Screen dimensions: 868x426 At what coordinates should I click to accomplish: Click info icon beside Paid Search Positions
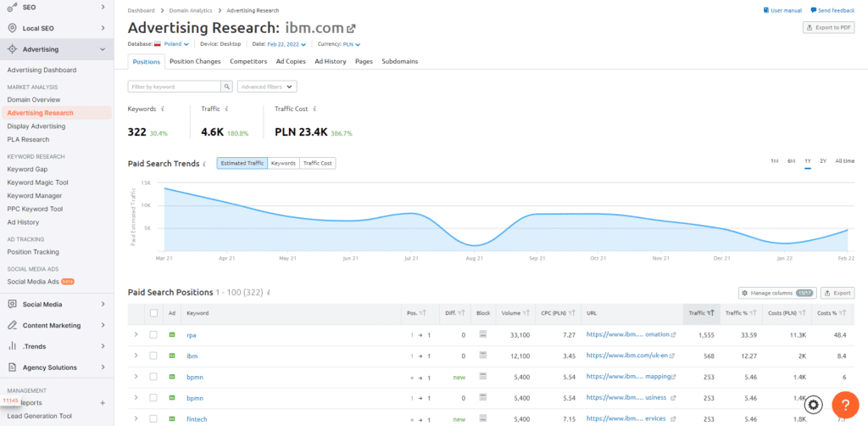tap(268, 293)
